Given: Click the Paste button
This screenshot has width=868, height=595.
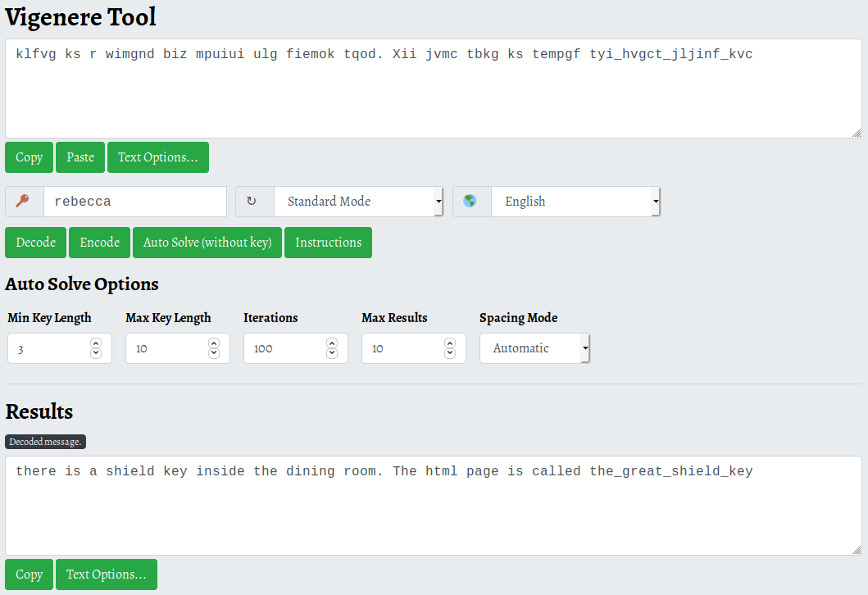Looking at the screenshot, I should pos(80,157).
